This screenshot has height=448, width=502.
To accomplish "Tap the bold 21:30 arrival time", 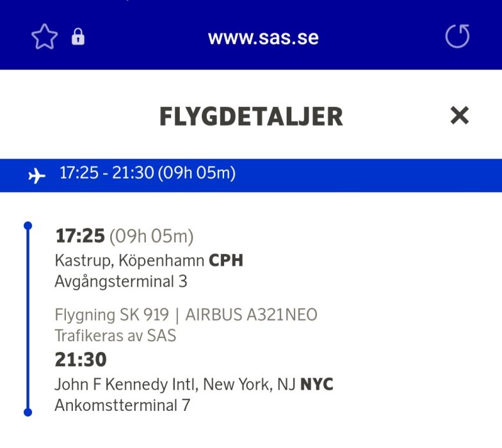I will coord(81,360).
